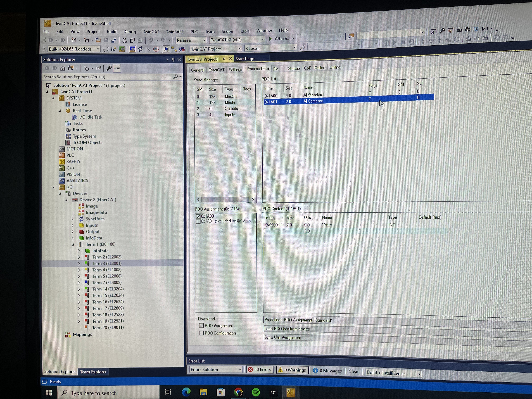Open Spotify from the taskbar
Screen dimensions: 532x399
click(x=256, y=392)
